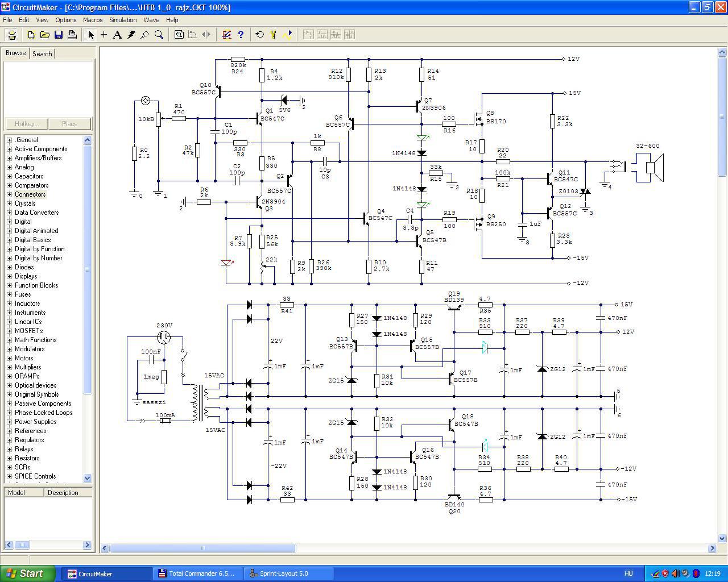
Task: Click the Fit circuit to window icon
Action: (179, 35)
